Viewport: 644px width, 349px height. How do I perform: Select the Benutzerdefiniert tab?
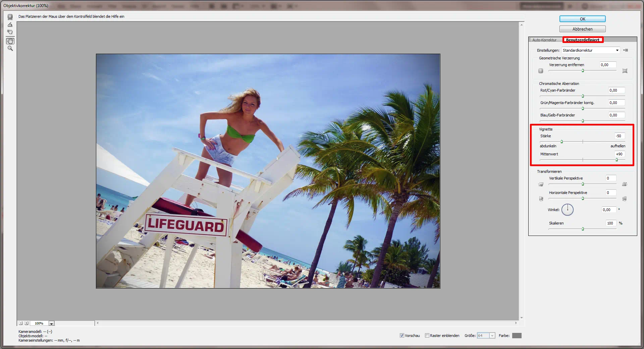click(583, 40)
